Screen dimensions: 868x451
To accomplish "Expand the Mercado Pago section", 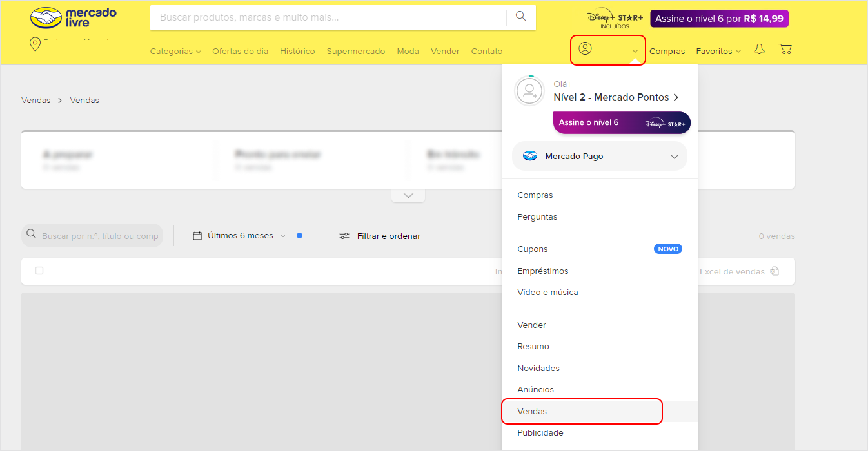I will pos(600,157).
